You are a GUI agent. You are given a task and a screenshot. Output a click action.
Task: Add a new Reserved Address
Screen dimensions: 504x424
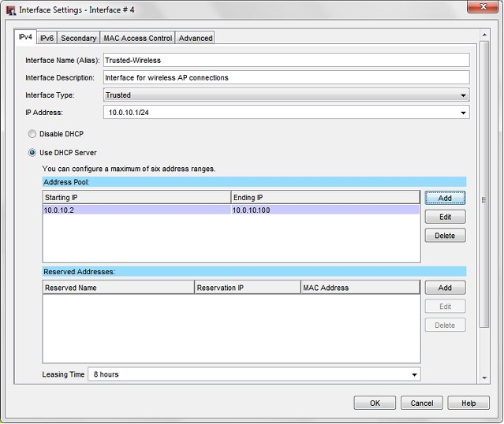(x=445, y=288)
